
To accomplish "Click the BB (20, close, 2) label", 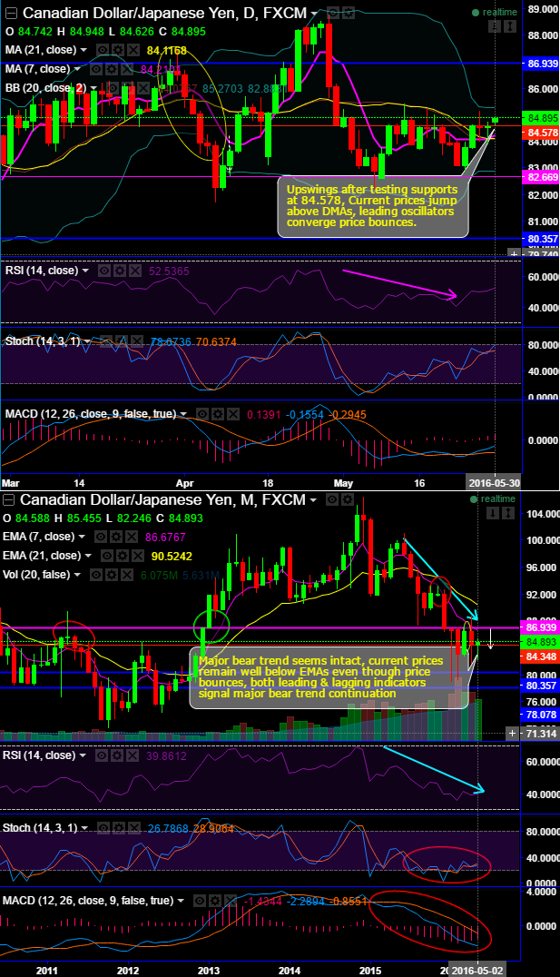I will pyautogui.click(x=45, y=88).
